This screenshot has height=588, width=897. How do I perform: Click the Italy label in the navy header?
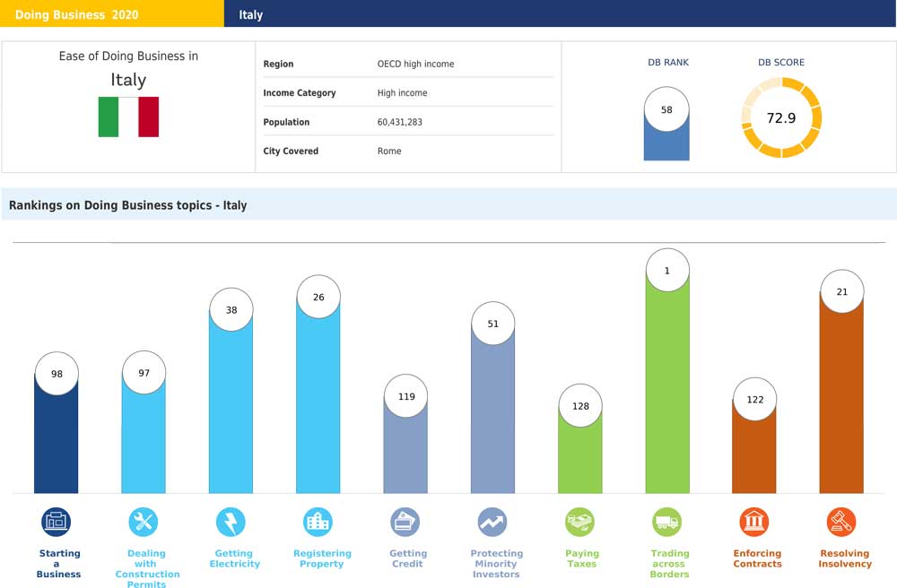(x=250, y=15)
